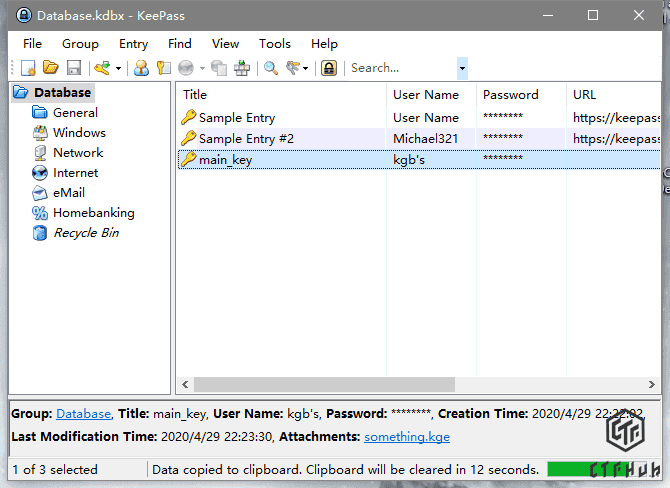Expand the quick search dropdown arrow
This screenshot has width=670, height=488.
(462, 68)
